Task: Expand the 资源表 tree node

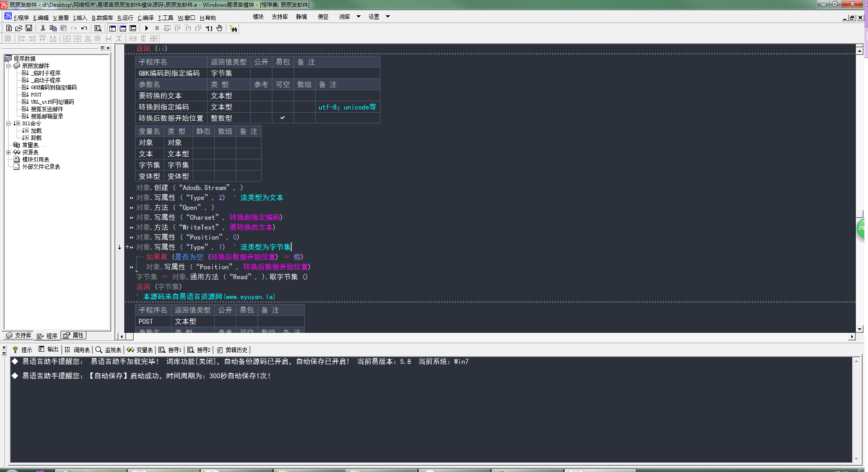Action: pos(8,152)
